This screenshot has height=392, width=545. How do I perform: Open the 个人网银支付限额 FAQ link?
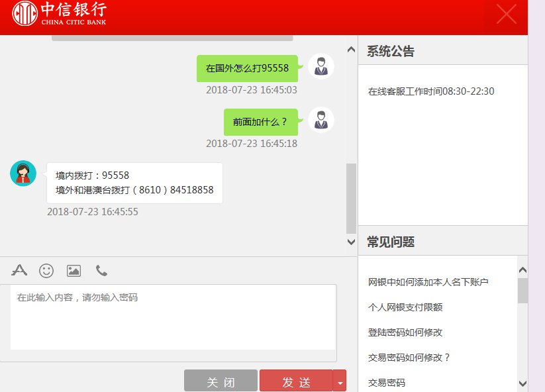tap(405, 307)
